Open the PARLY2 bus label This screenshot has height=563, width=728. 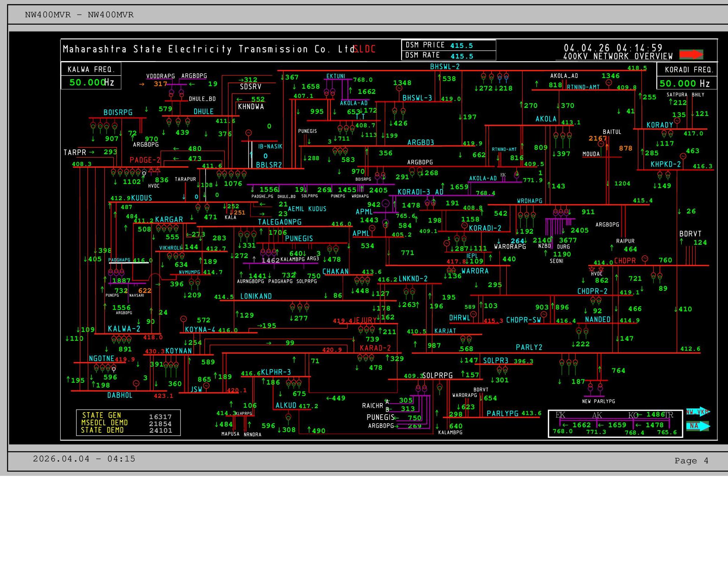tap(529, 347)
